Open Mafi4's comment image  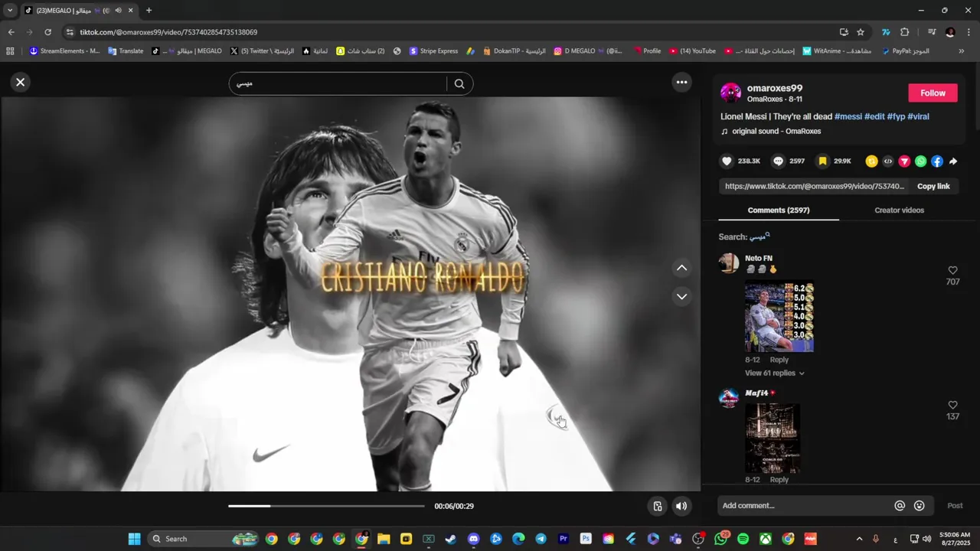pos(773,438)
